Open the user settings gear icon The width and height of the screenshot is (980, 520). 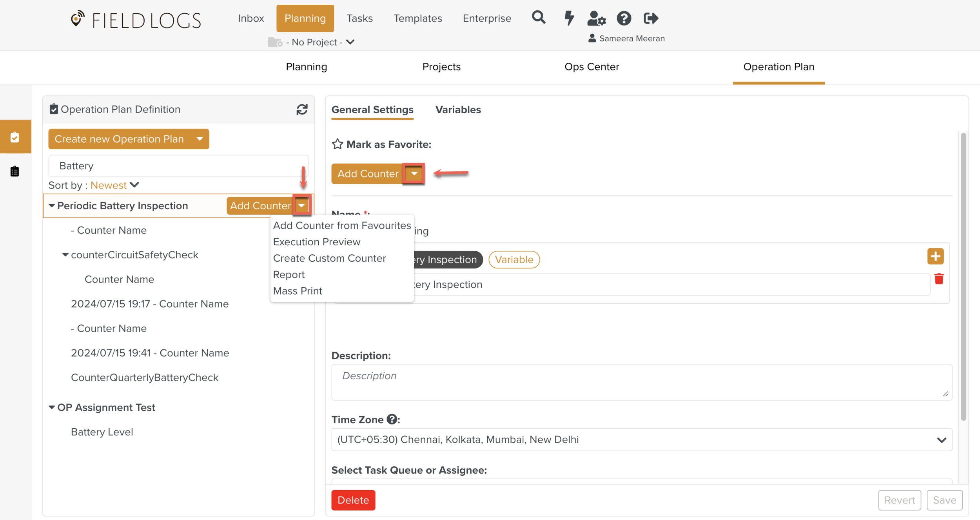click(x=596, y=18)
